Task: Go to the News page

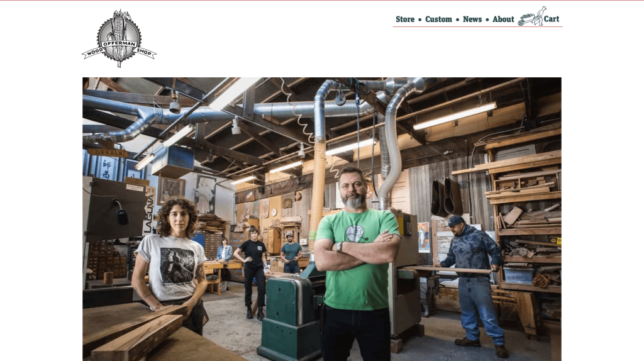Action: click(472, 19)
